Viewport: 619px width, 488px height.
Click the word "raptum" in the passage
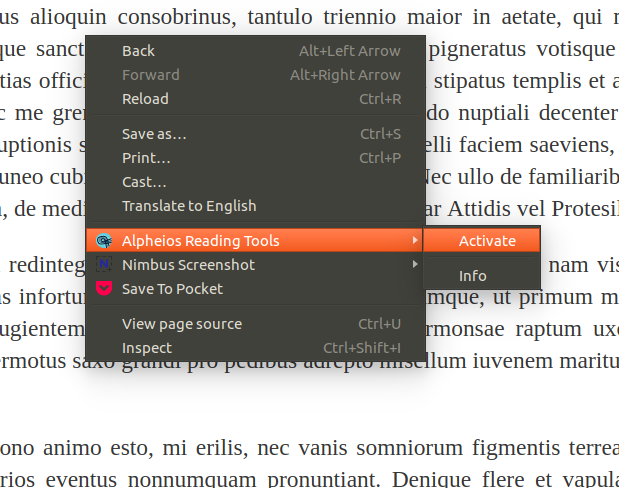548,330
